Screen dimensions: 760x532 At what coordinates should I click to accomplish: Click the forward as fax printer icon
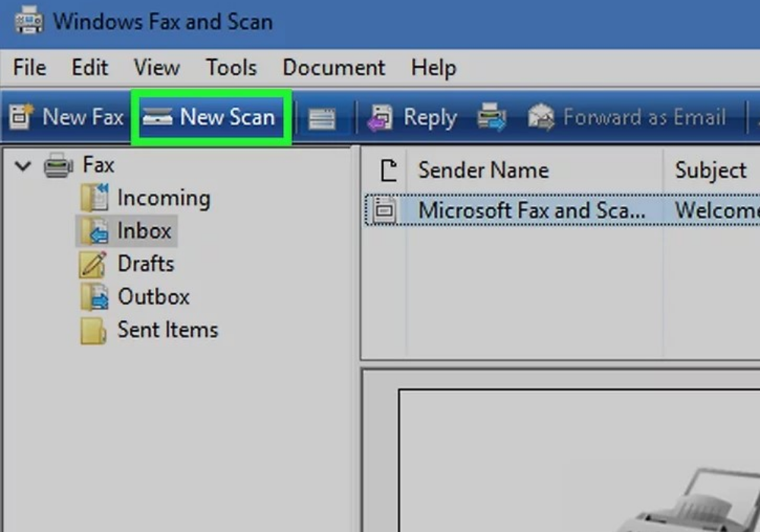tap(492, 117)
